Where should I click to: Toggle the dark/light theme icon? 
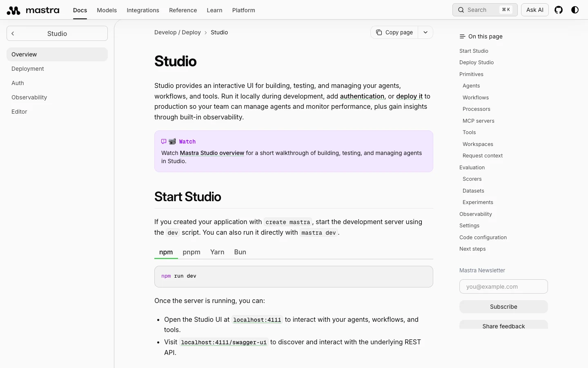point(575,10)
